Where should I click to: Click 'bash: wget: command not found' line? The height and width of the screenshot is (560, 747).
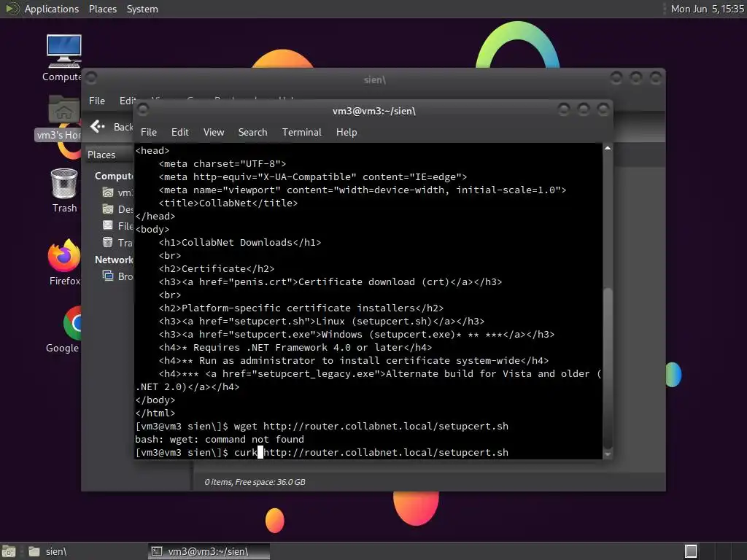[x=219, y=439]
